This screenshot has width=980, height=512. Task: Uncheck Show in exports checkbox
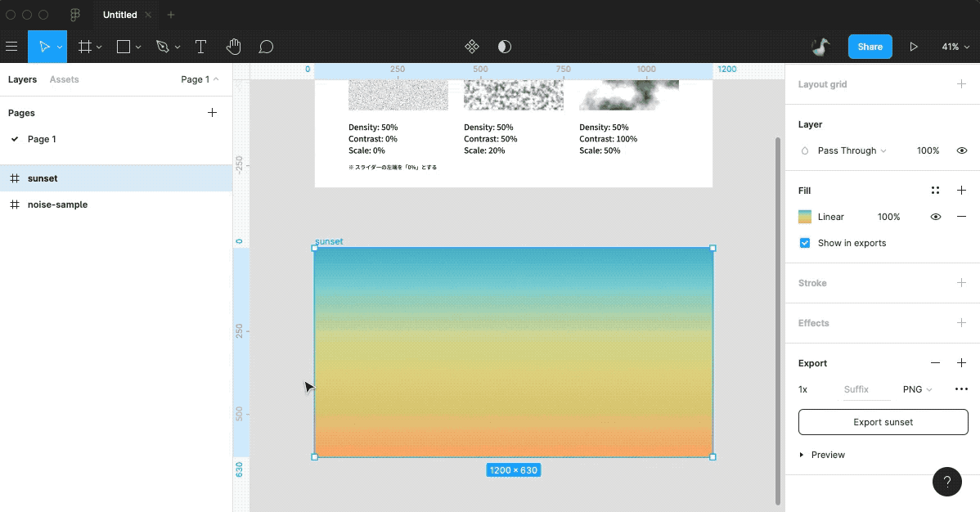[x=805, y=243]
